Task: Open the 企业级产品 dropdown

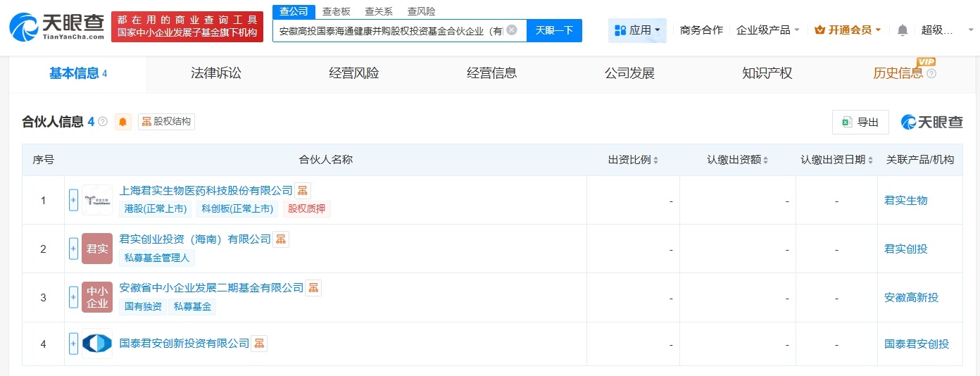Action: point(767,30)
